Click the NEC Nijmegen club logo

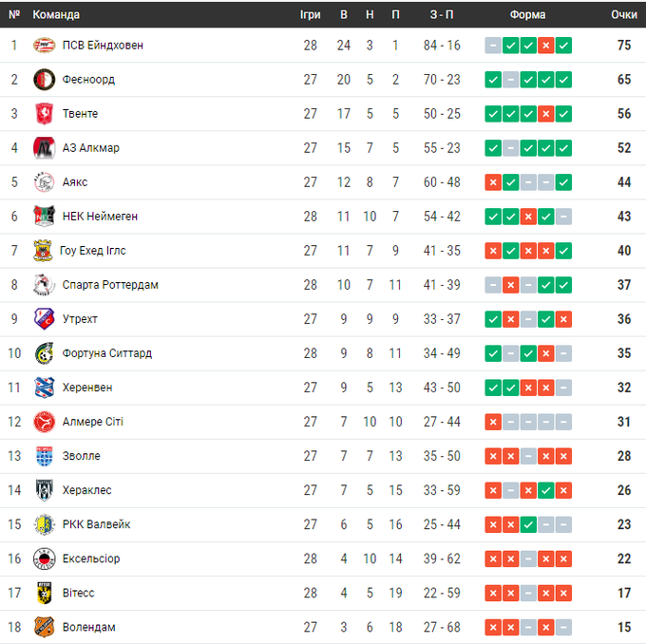point(45,217)
